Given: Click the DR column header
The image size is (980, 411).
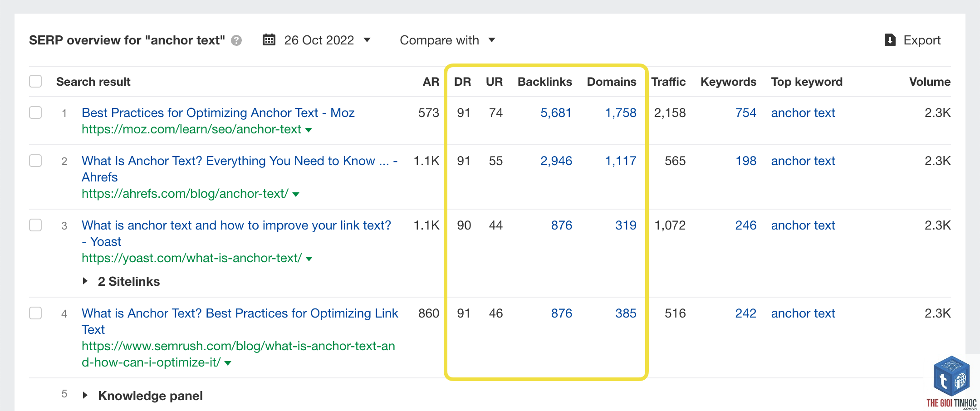Looking at the screenshot, I should tap(462, 82).
